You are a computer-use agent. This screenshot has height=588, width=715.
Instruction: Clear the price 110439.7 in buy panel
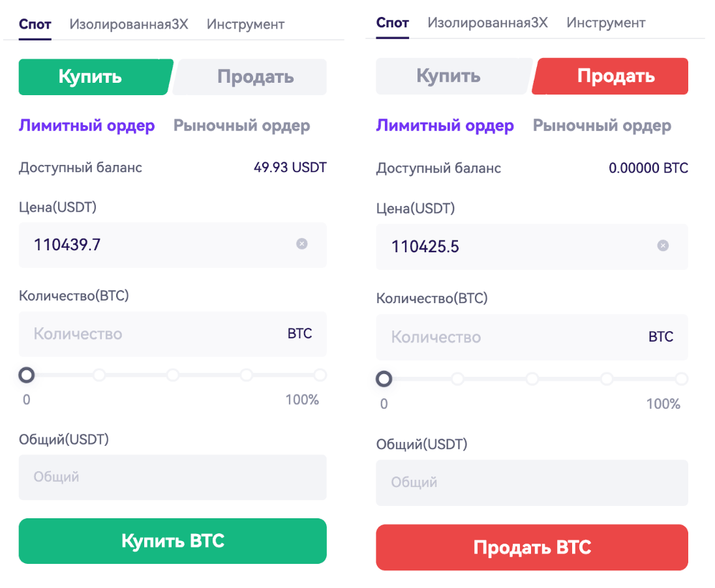(301, 244)
